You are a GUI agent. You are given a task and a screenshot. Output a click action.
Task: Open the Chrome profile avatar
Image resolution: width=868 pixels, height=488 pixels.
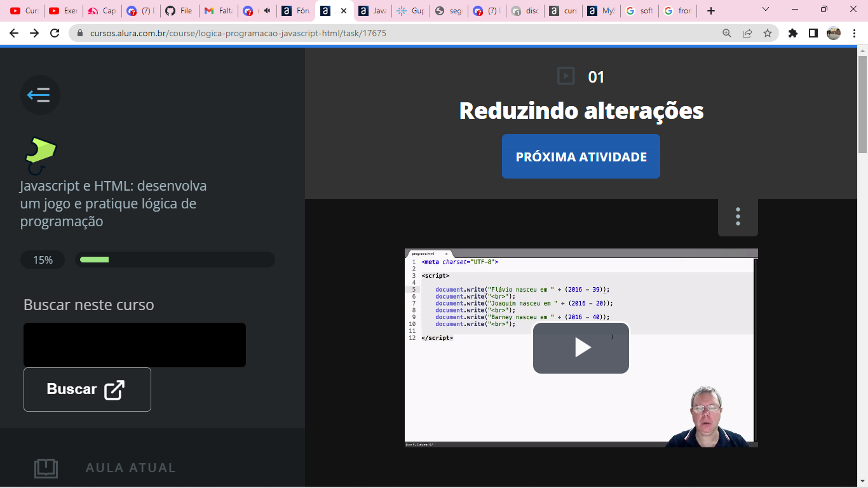point(834,33)
